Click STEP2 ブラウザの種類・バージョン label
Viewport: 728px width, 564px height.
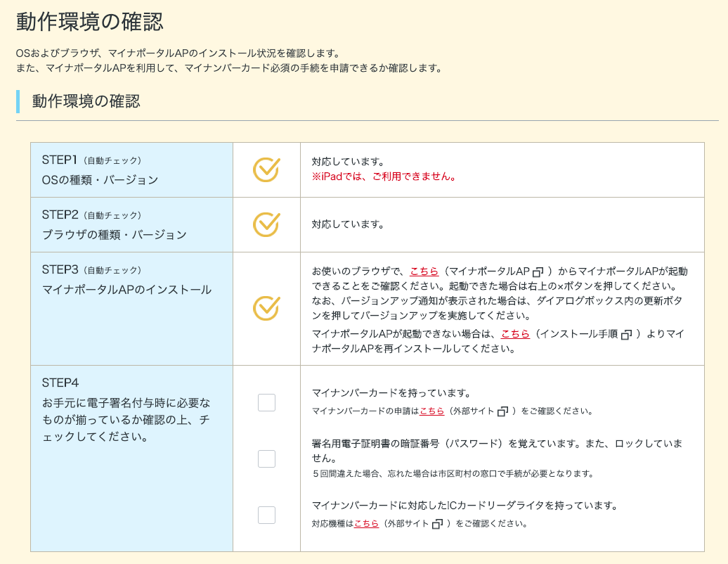[115, 225]
